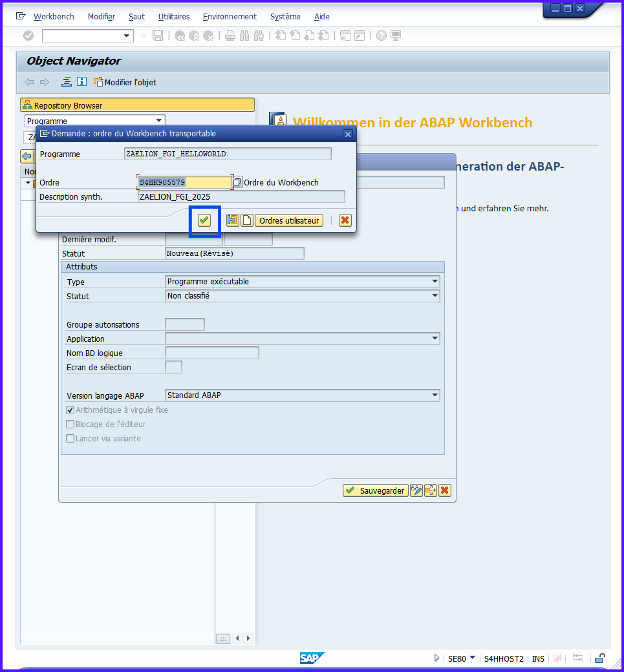Expand the Type dropdown showing Programme exécutable
624x672 pixels.
pyautogui.click(x=435, y=282)
